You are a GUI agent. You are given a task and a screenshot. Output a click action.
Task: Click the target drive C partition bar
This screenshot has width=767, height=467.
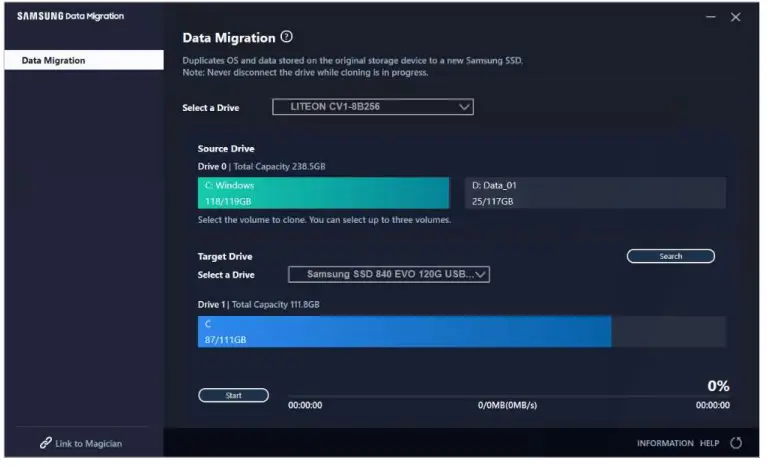(405, 332)
